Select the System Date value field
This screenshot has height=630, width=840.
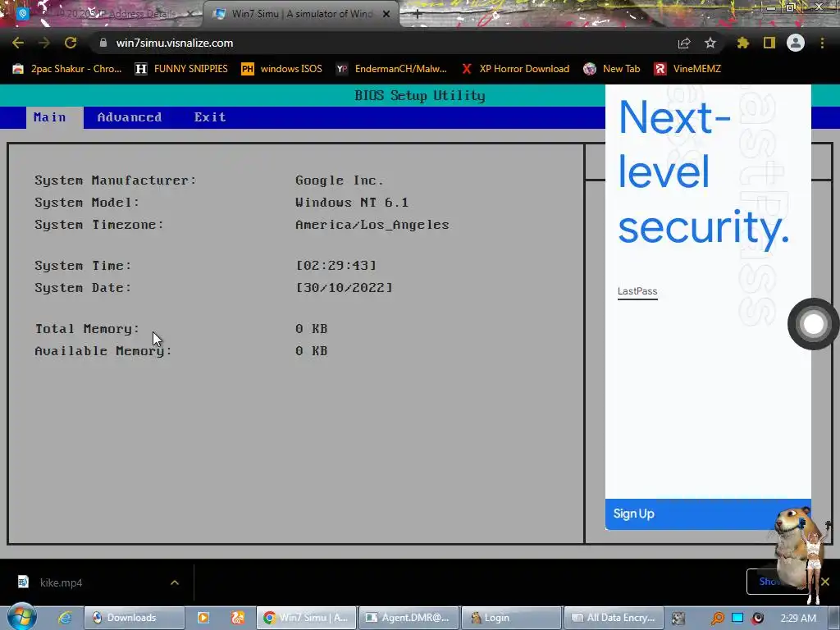tap(345, 288)
